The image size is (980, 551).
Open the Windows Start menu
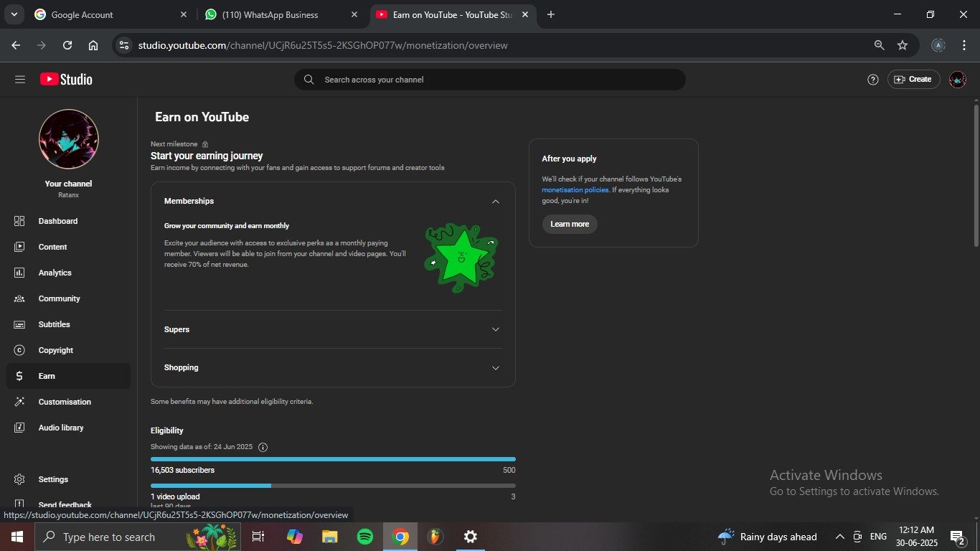pyautogui.click(x=17, y=537)
